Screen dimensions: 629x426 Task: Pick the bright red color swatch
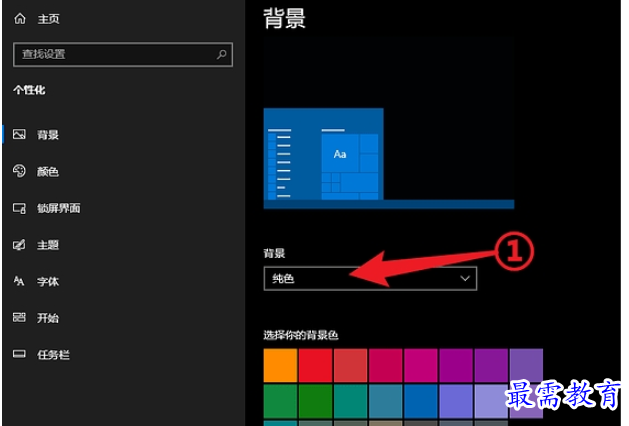click(x=315, y=365)
